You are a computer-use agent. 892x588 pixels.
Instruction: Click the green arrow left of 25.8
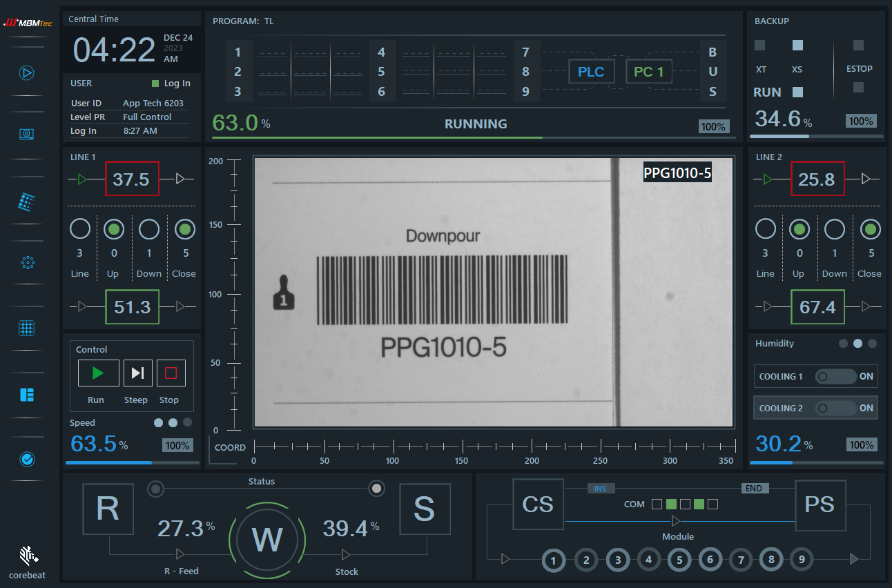pos(768,179)
